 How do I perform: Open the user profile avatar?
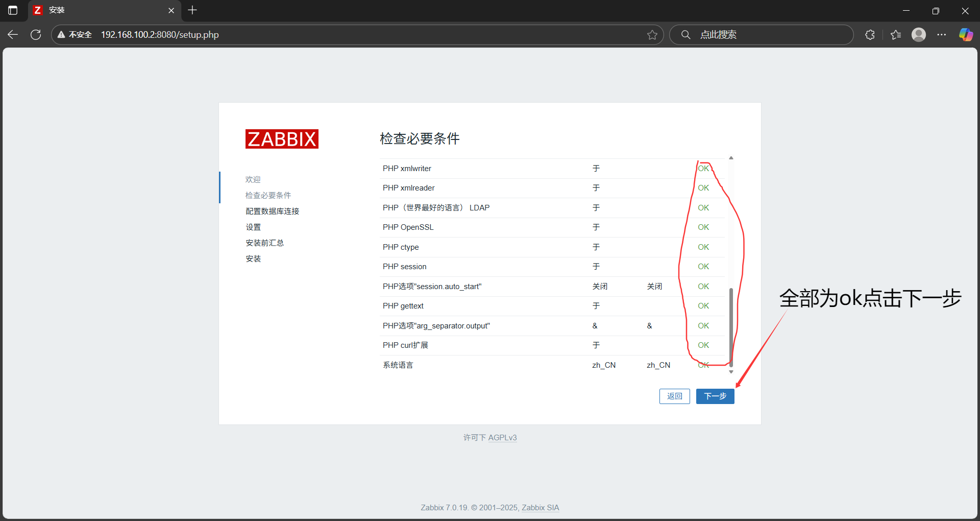[x=919, y=35]
